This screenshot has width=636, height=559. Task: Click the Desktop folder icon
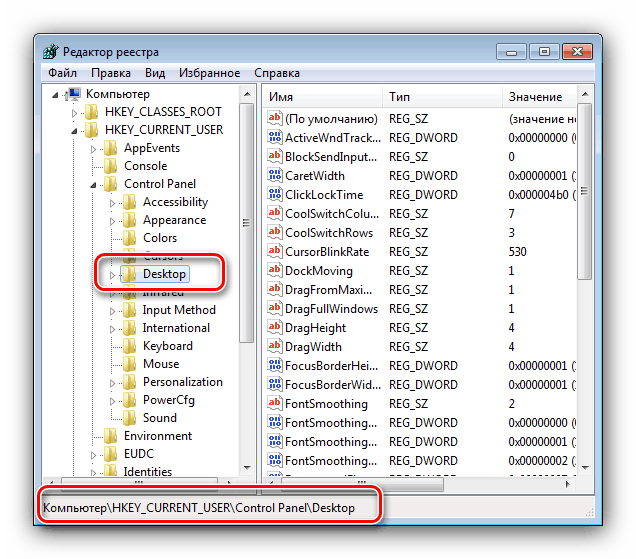129,274
